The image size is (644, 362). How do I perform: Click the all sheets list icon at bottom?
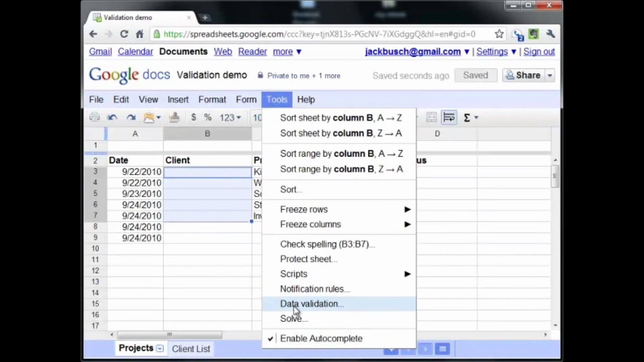point(442,349)
